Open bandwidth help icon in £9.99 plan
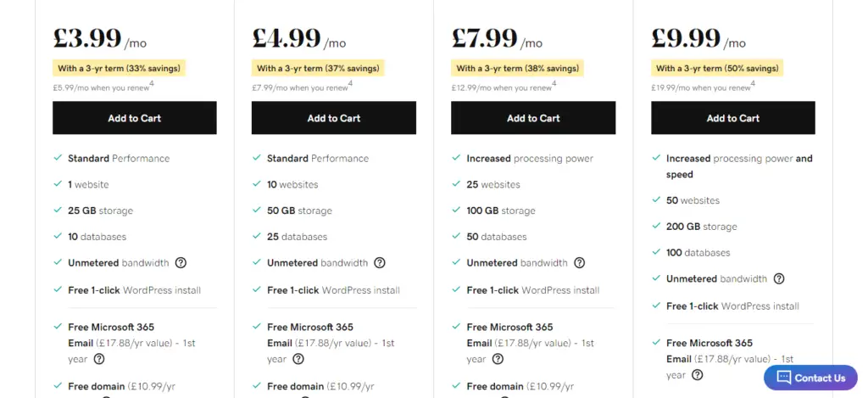Screen dimensions: 868x398 click(779, 279)
